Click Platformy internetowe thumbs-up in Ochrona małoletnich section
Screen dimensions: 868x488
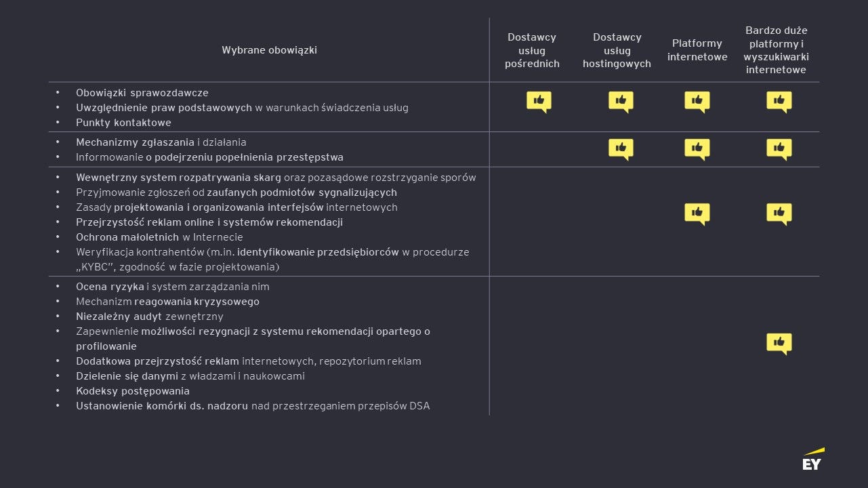click(x=697, y=213)
